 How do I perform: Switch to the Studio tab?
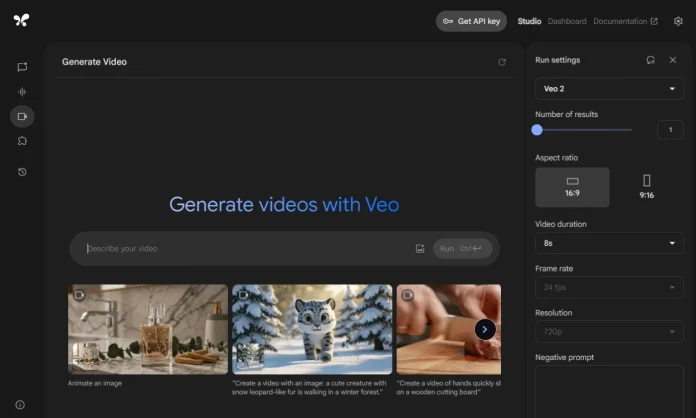[x=529, y=21]
